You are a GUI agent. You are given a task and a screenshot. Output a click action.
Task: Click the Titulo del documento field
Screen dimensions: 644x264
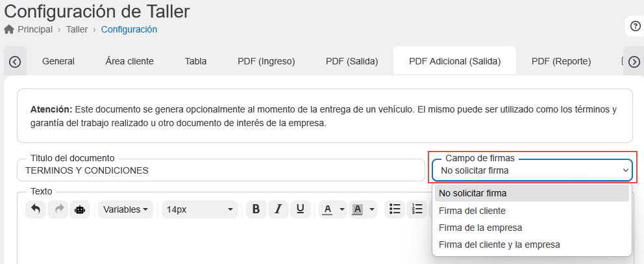[x=221, y=170]
